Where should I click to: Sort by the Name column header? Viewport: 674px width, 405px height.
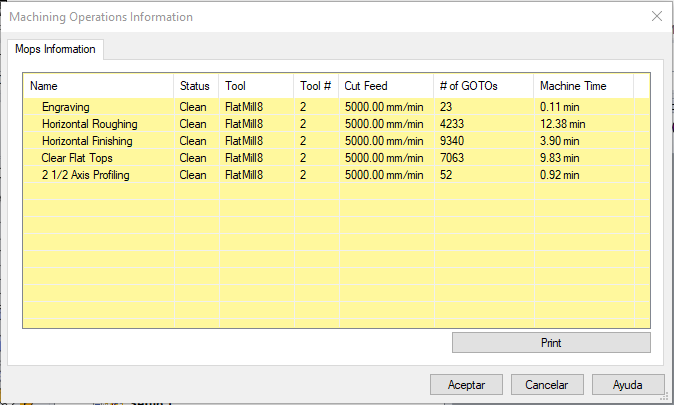(x=98, y=86)
